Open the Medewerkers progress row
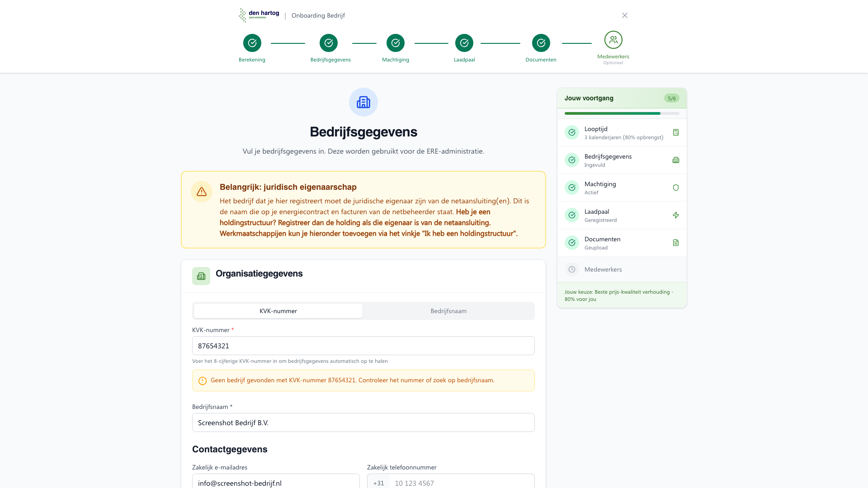 [622, 269]
